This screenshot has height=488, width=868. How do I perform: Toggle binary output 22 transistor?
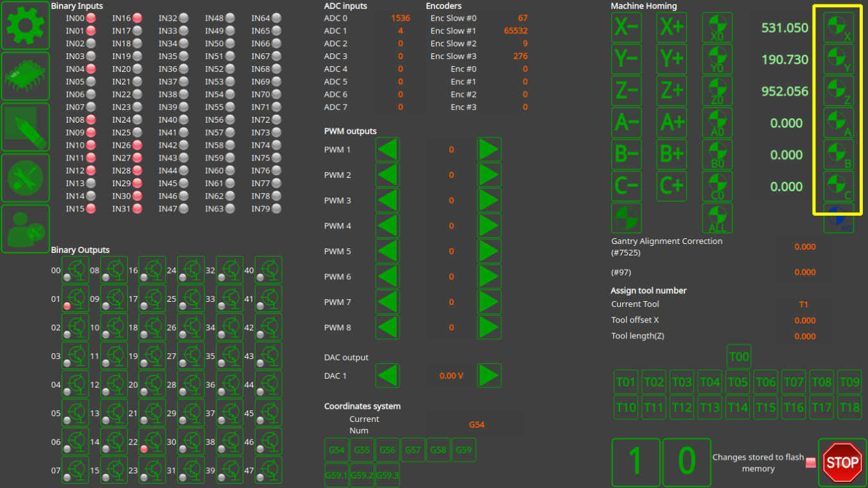coord(152,442)
